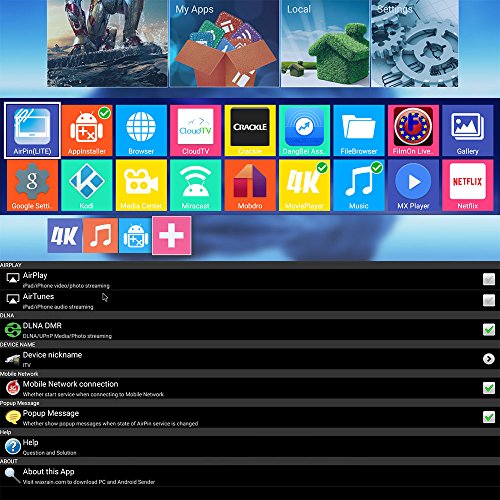Enable the AirPlay checkbox

[x=489, y=279]
